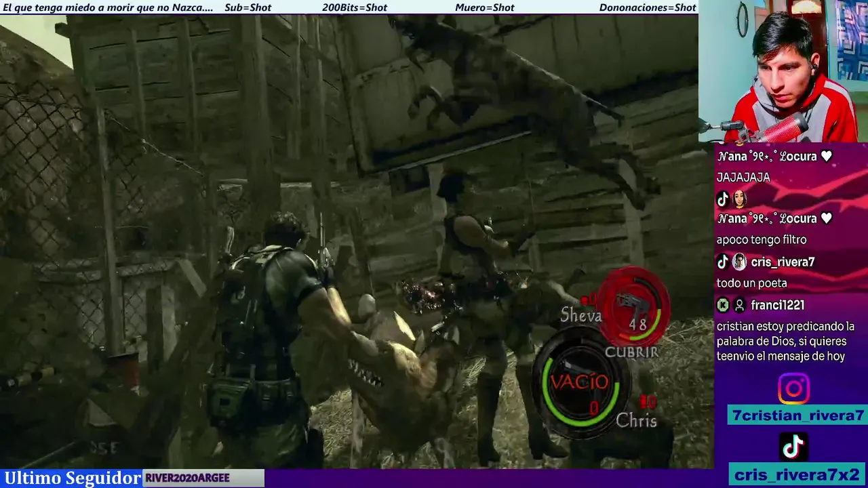Click the 'Sub=Shot' banner text
Viewport: 868px width, 488px height.
pos(248,7)
